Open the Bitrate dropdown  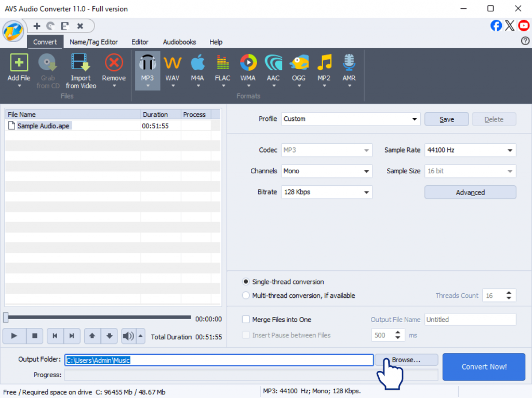point(326,192)
